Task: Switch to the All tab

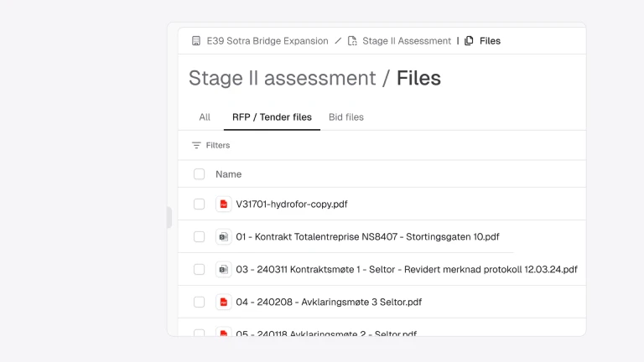Action: tap(205, 117)
